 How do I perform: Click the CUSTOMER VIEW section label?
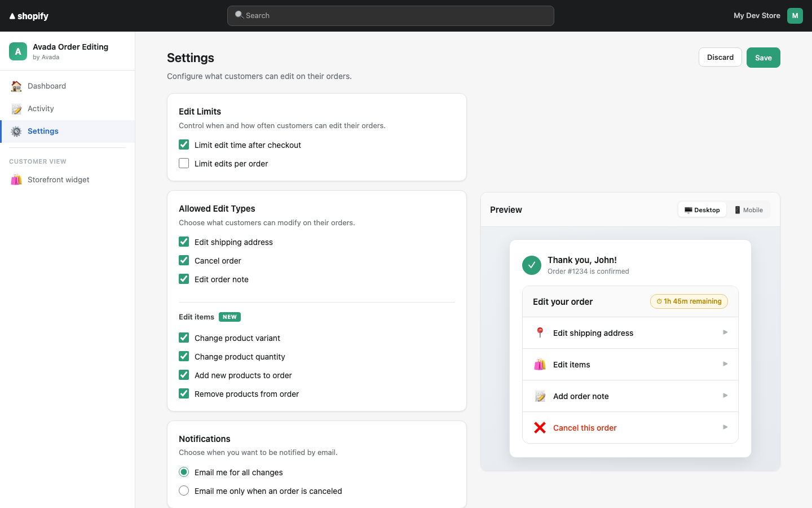pos(38,161)
